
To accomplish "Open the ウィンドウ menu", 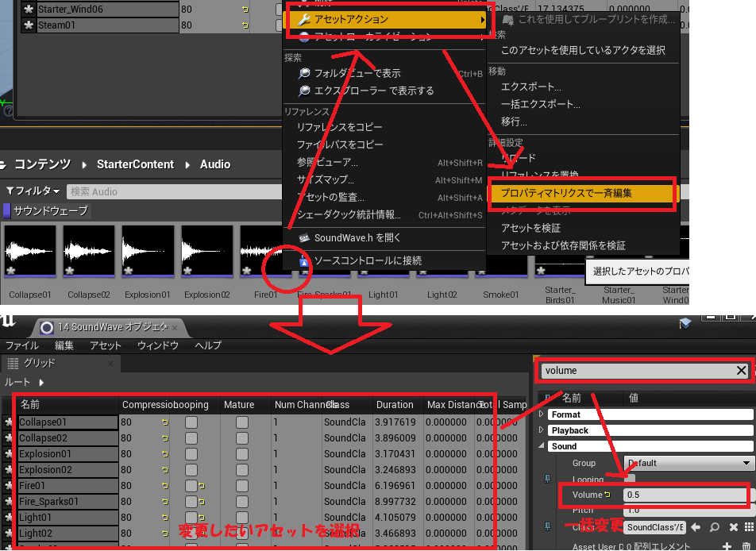I will point(158,345).
